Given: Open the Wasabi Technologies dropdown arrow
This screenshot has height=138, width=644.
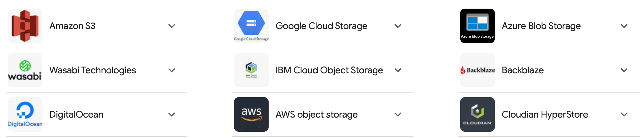Looking at the screenshot, I should (172, 70).
